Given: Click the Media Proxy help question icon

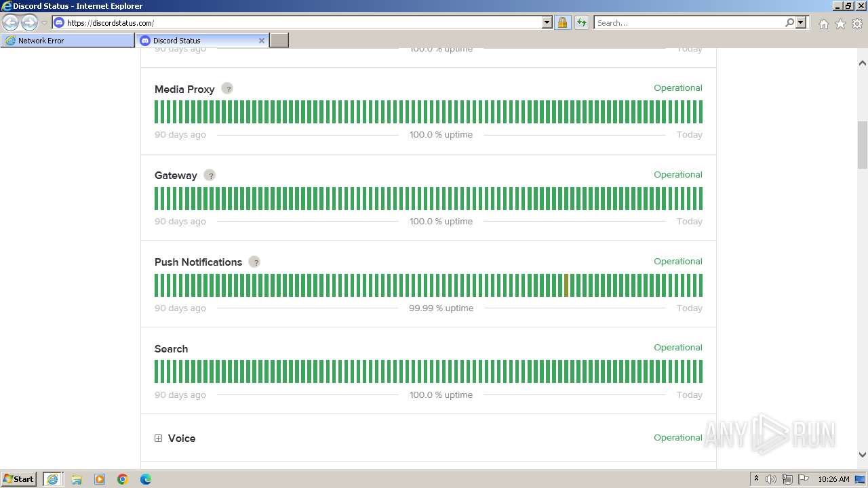Looking at the screenshot, I should [x=228, y=89].
